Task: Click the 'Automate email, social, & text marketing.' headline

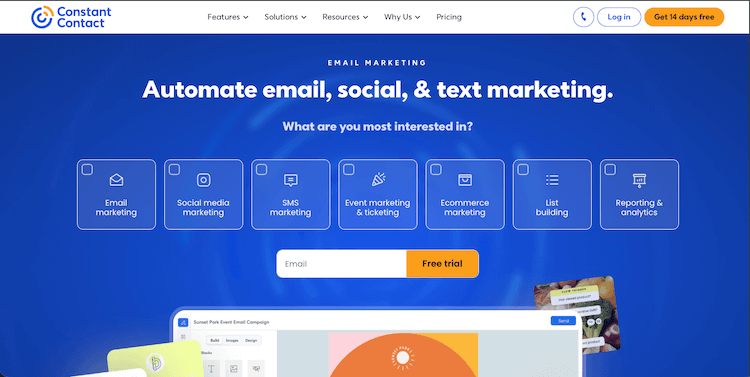Action: tap(377, 90)
